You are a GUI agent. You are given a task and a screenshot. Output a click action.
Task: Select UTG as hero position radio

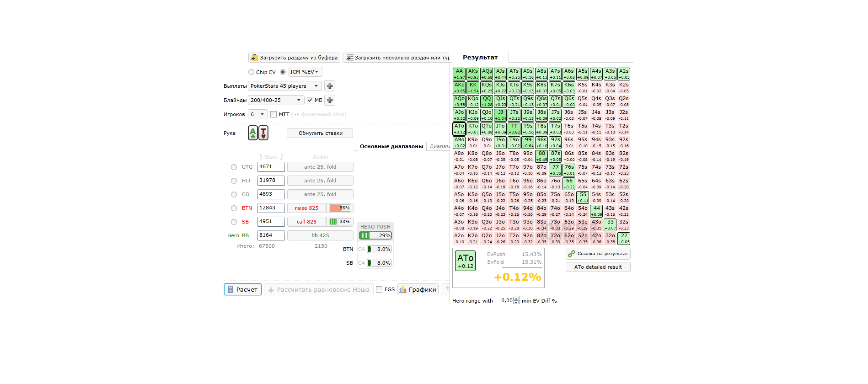tap(234, 167)
